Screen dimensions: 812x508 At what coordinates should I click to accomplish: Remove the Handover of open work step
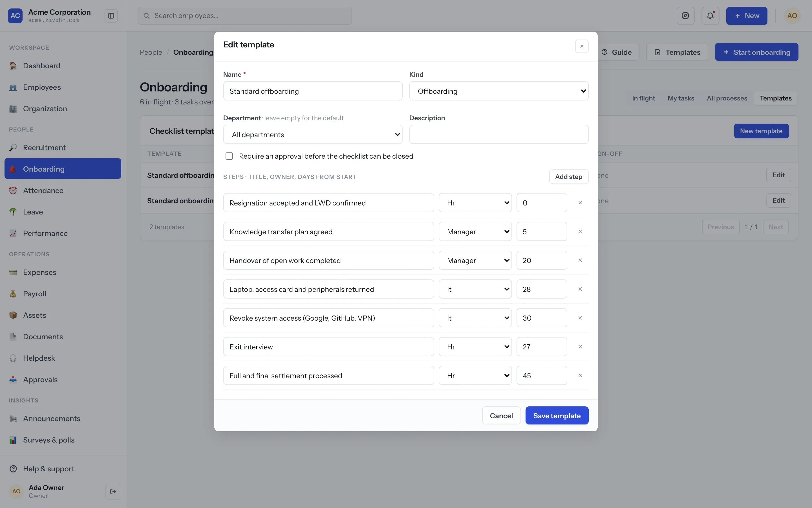pyautogui.click(x=580, y=260)
